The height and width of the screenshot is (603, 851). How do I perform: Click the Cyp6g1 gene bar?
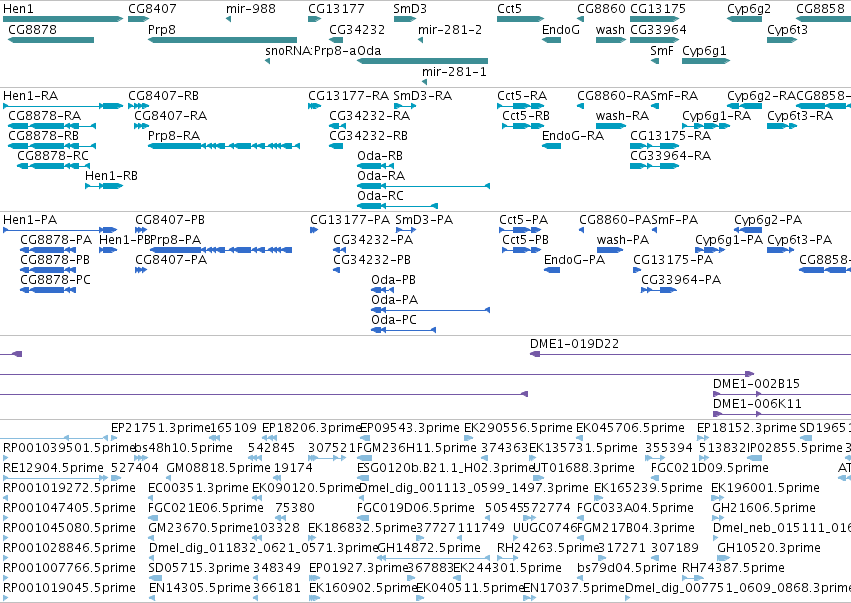pyautogui.click(x=706, y=61)
